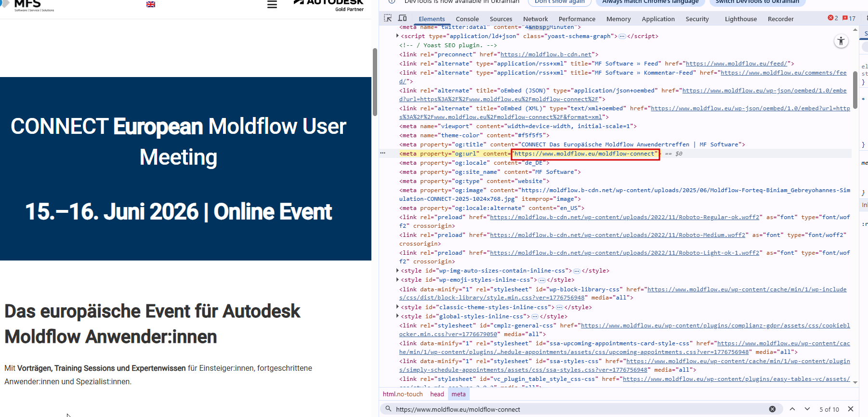Select the og:type meta element line
The width and height of the screenshot is (868, 417).
(474, 181)
